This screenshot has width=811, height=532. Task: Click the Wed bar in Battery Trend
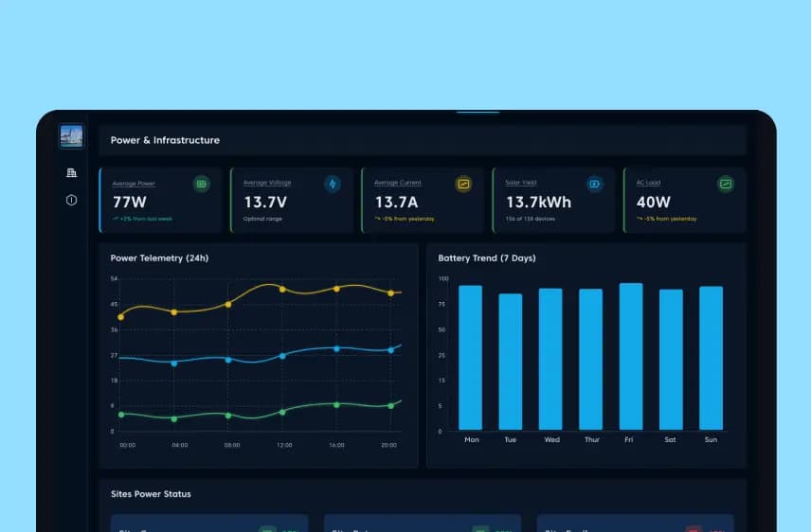click(550, 360)
